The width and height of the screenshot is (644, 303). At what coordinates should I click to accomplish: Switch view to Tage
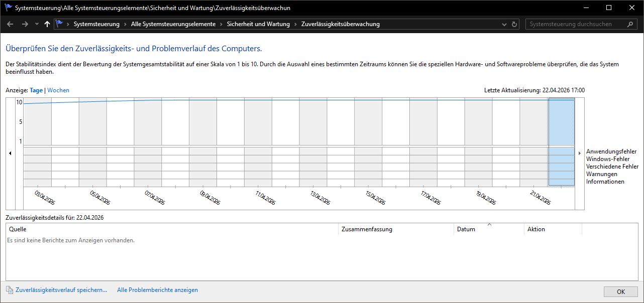(36, 90)
